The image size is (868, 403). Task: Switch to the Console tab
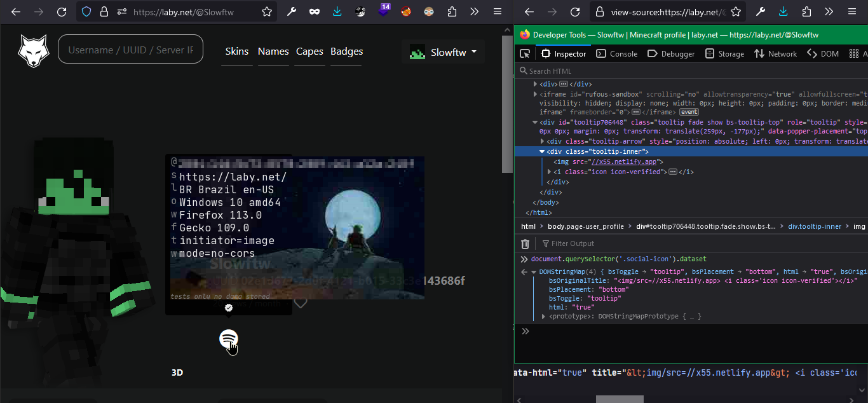tap(617, 54)
